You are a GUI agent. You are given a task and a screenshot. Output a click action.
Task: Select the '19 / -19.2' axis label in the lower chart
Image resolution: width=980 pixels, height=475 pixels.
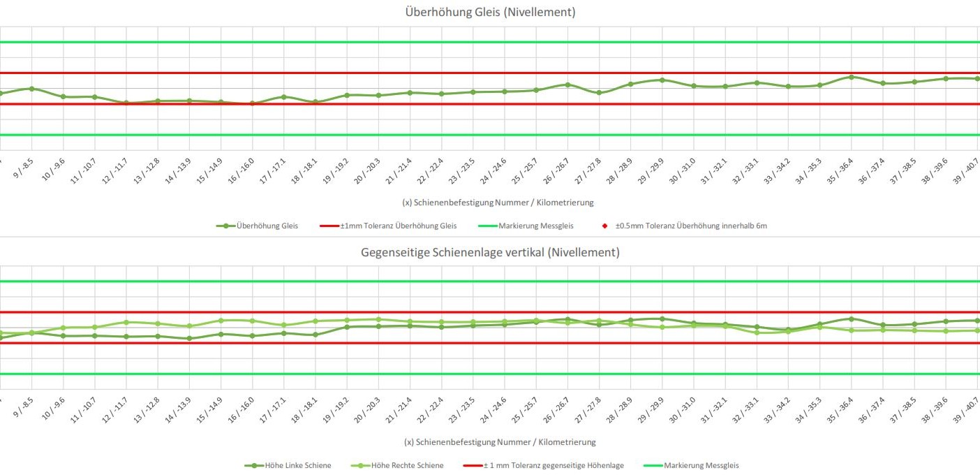pos(339,411)
